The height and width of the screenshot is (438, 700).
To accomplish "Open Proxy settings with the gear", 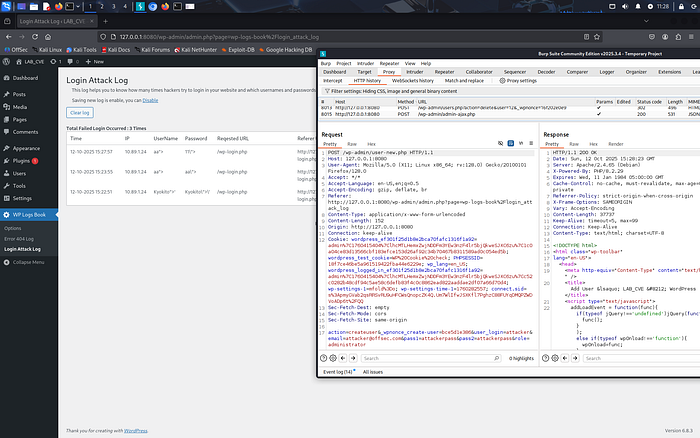I will (518, 81).
